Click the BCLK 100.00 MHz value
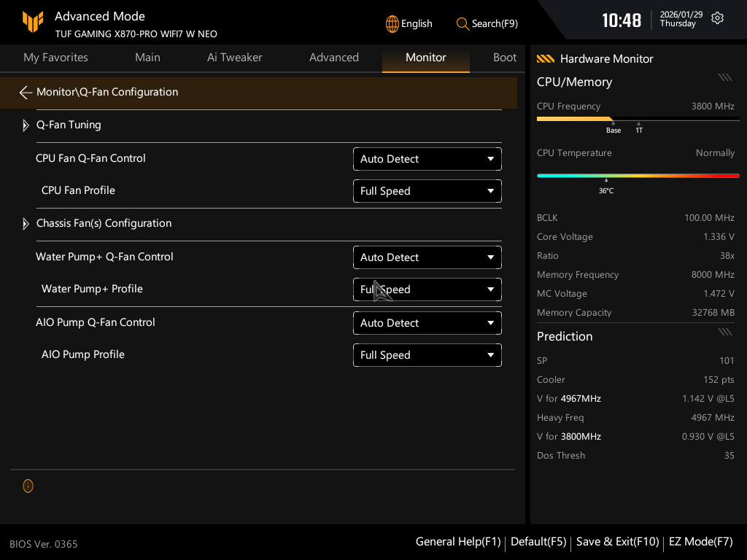Image resolution: width=747 pixels, height=560 pixels. (x=709, y=217)
